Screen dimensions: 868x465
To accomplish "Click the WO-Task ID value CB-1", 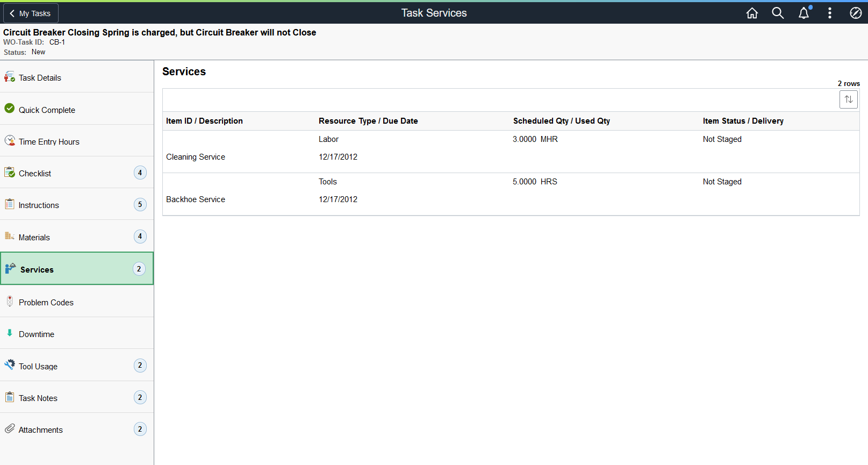I will 57,42.
